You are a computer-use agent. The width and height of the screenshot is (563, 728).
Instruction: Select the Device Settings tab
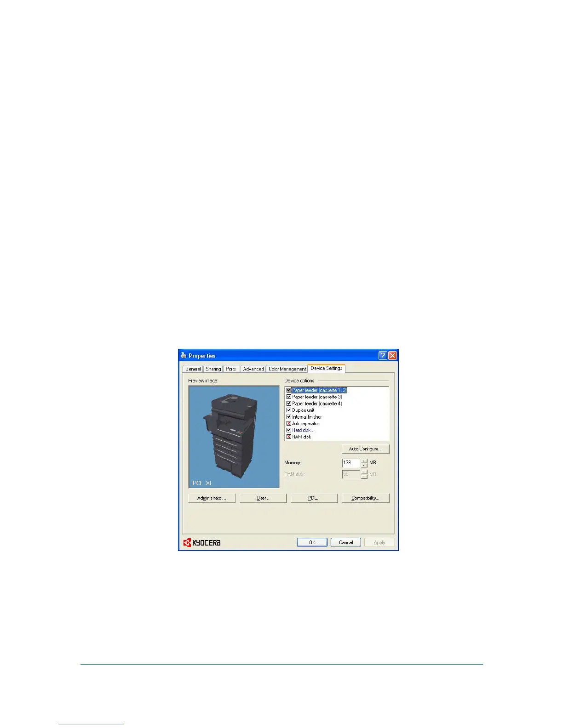(326, 368)
